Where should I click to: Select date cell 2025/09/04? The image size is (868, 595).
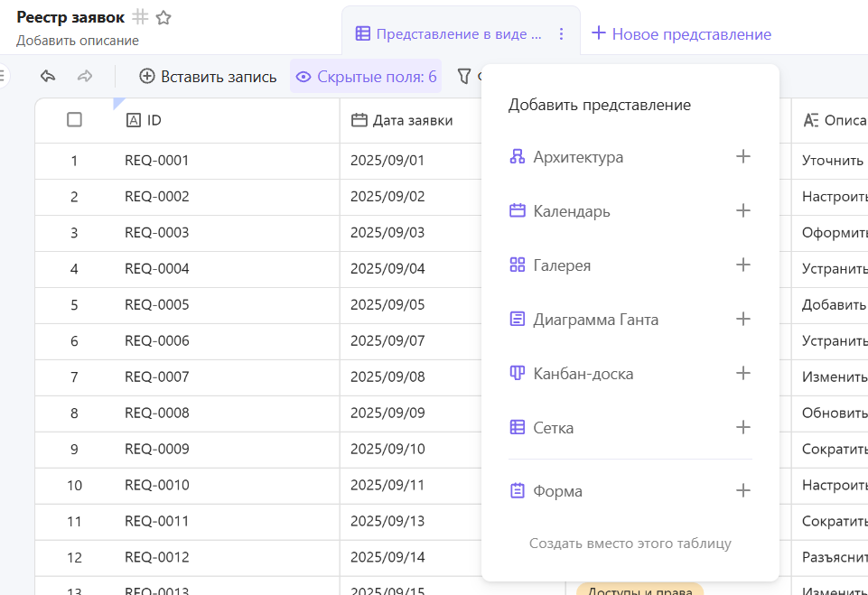[x=411, y=268]
